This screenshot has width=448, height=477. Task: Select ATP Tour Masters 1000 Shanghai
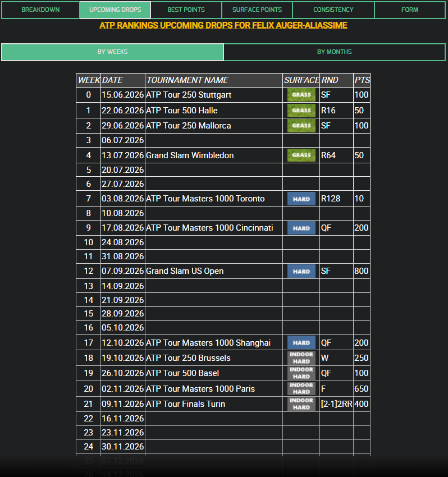click(x=208, y=343)
